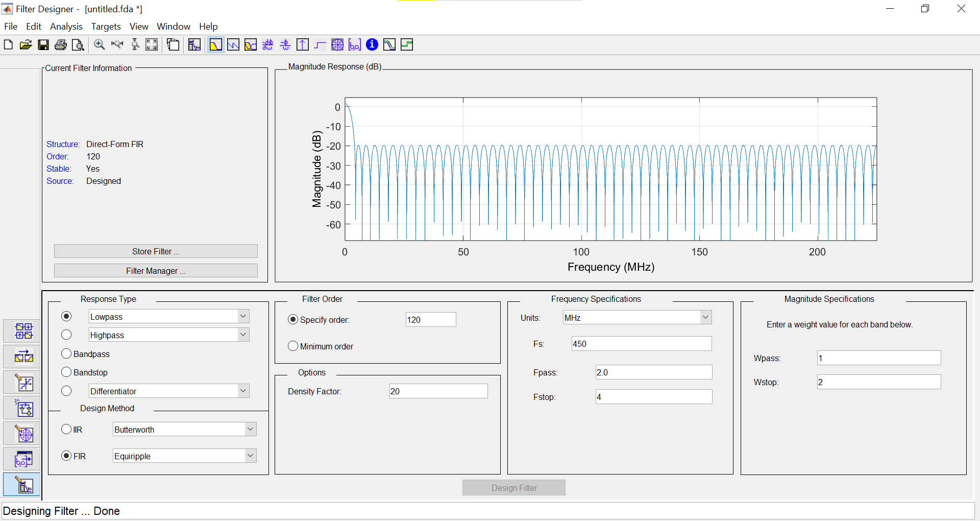The height and width of the screenshot is (521, 980).
Task: Open the Analysis menu
Action: pyautogui.click(x=66, y=27)
